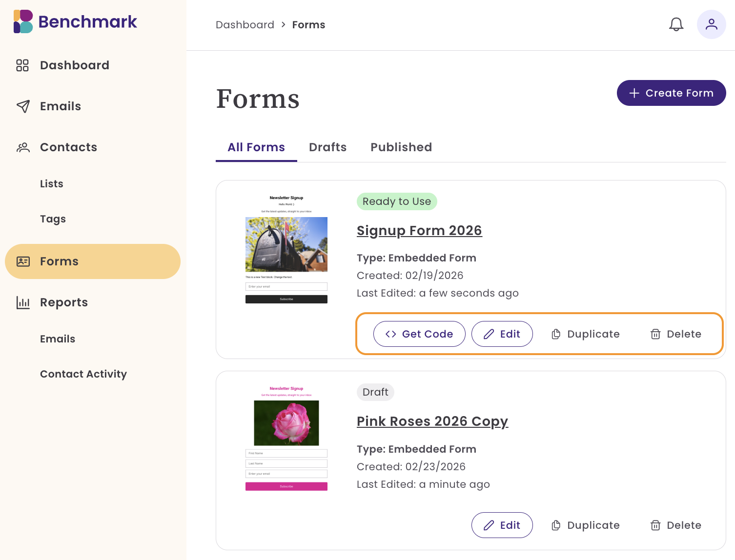Click 'Created: 02/23/2026' text
Viewport: 735px width, 560px height.
411,467
